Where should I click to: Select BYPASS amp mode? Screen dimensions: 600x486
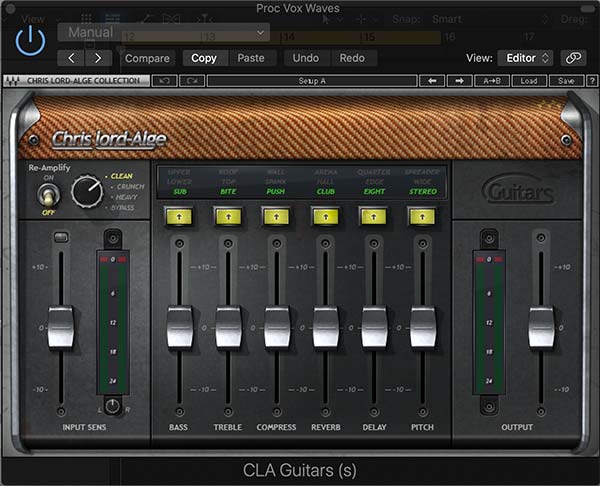tap(122, 208)
